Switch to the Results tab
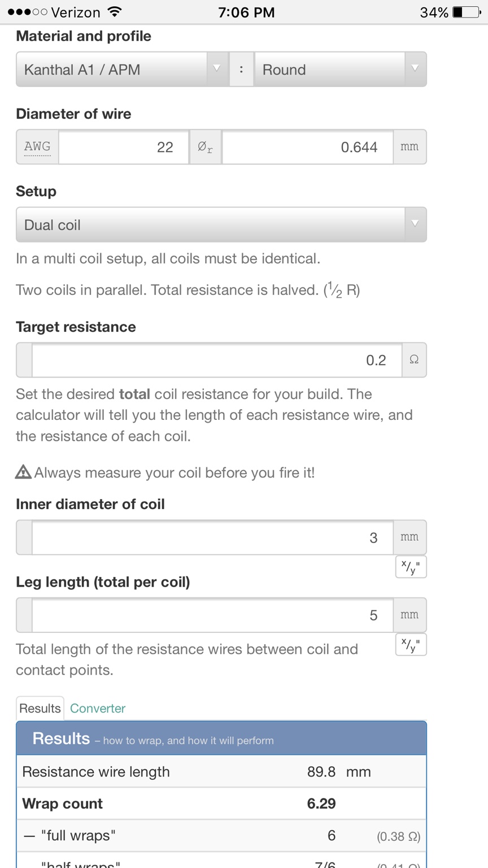The image size is (488, 868). [x=40, y=709]
